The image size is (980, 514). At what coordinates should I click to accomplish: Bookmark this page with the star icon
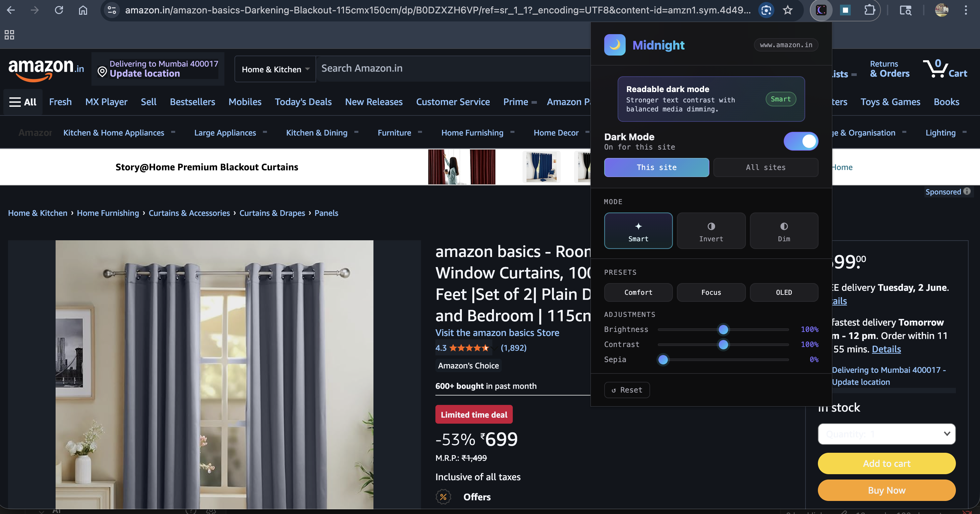[787, 10]
